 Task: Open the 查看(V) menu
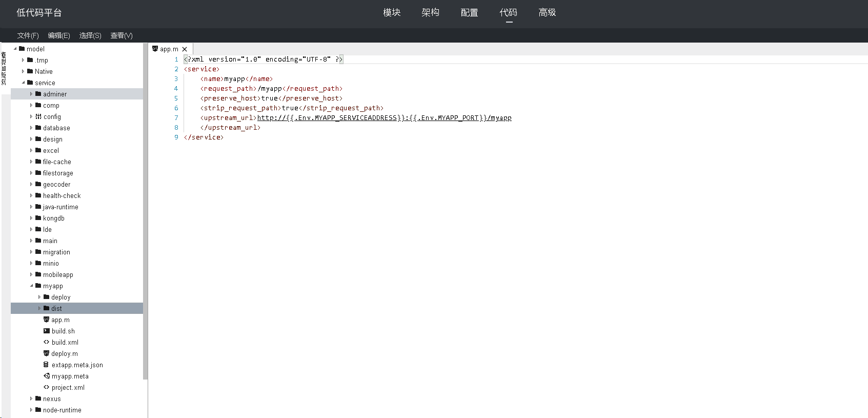[122, 35]
